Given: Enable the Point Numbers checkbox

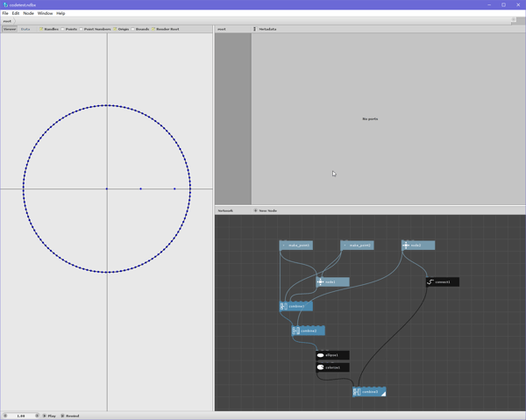Looking at the screenshot, I should (x=81, y=29).
